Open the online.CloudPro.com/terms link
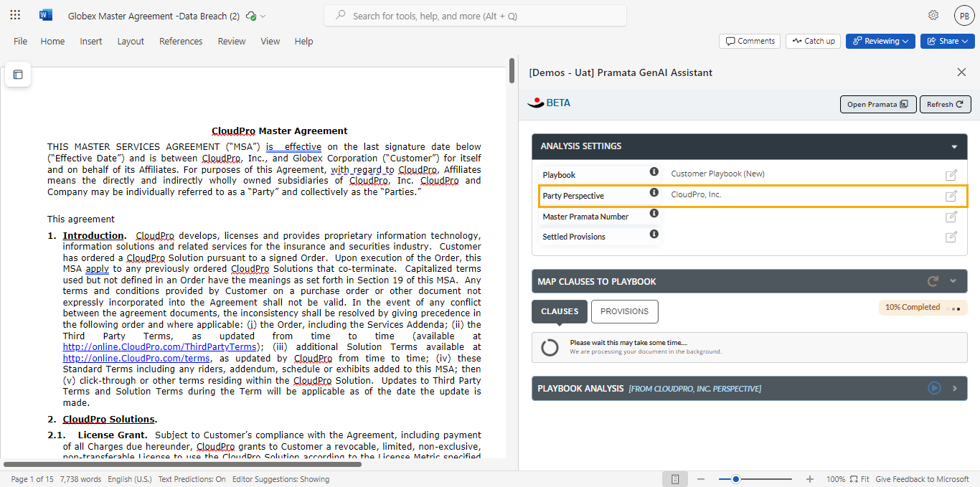Screen dimensions: 980x487 pos(136,358)
